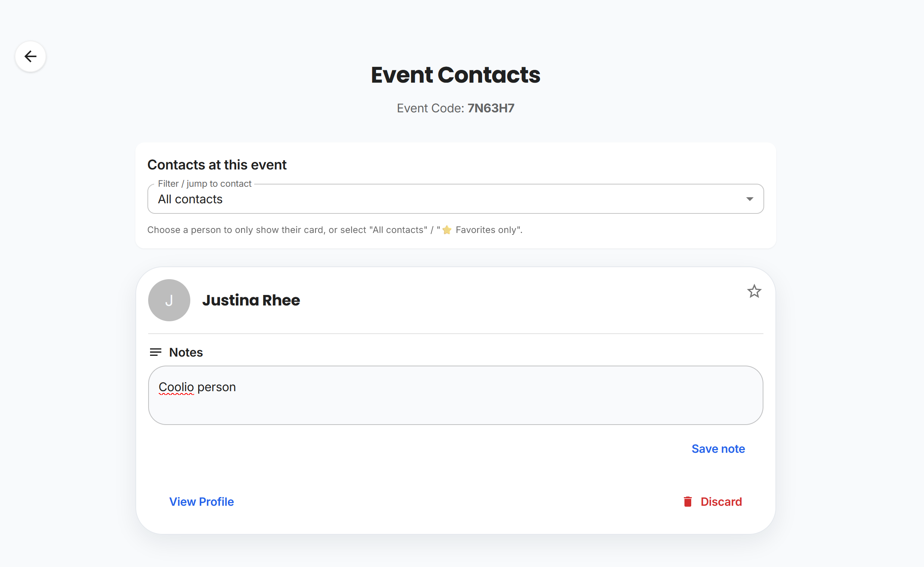Click the Filter / jump to contact label
The height and width of the screenshot is (567, 924).
205,184
